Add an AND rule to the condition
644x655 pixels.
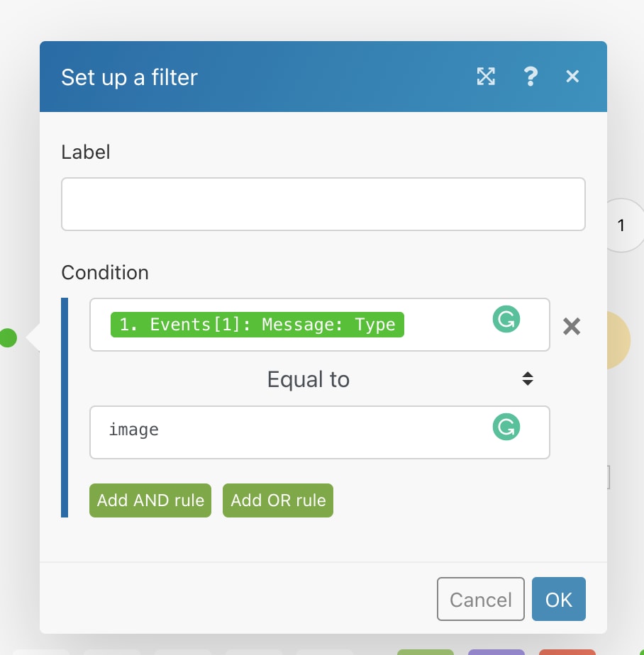click(x=150, y=500)
